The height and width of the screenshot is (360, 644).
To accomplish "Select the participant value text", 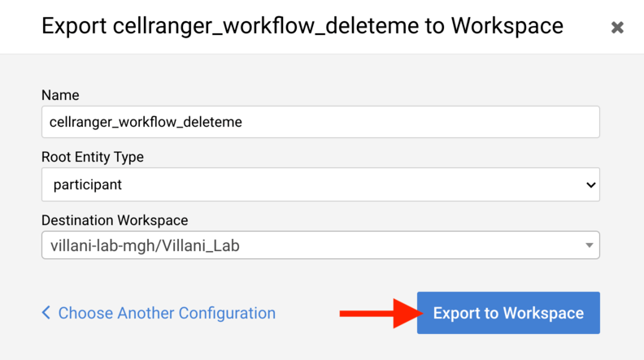I will [x=88, y=184].
